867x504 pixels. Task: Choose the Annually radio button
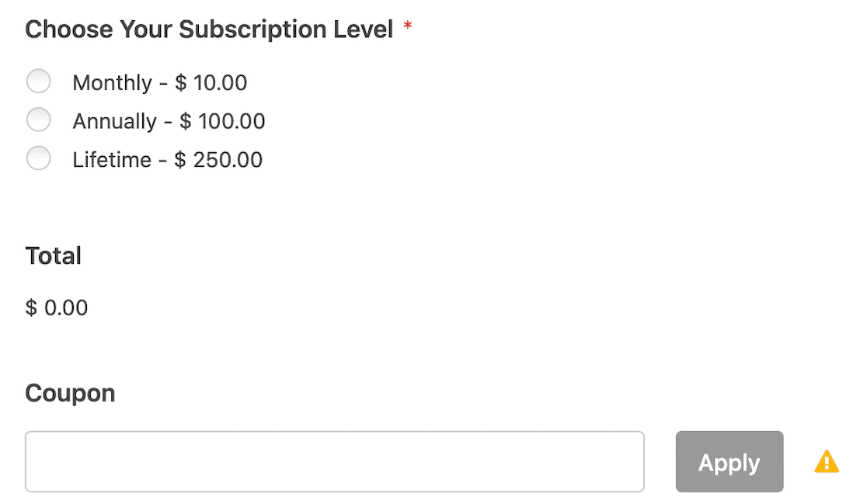click(x=39, y=120)
